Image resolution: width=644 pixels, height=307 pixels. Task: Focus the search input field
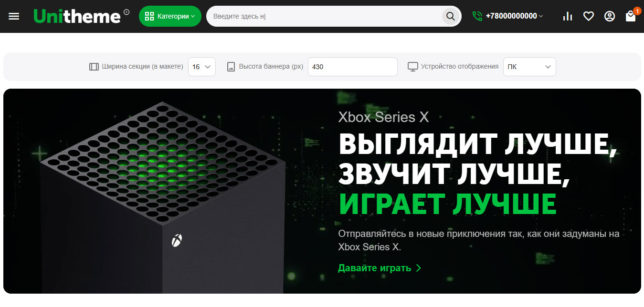click(x=325, y=16)
